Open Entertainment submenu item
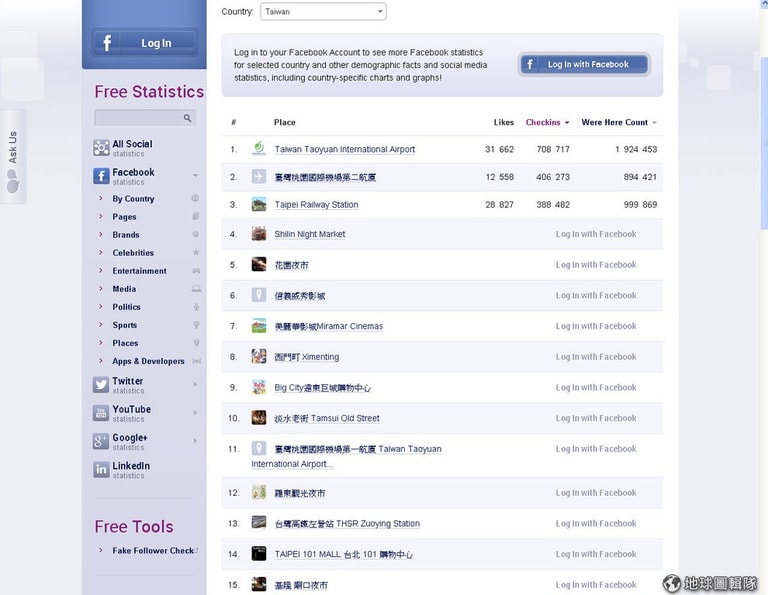The height and width of the screenshot is (595, 768). (x=140, y=271)
